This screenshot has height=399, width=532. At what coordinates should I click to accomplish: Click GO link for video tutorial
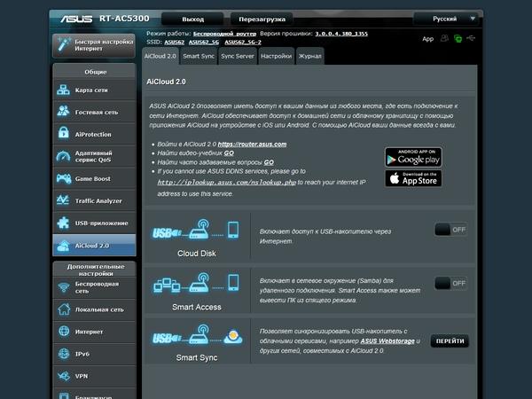[229, 153]
